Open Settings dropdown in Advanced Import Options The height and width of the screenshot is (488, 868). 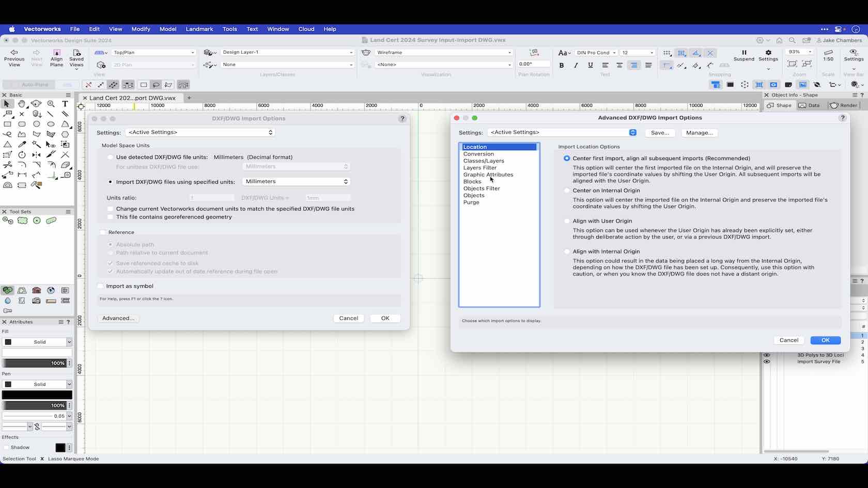pyautogui.click(x=562, y=133)
